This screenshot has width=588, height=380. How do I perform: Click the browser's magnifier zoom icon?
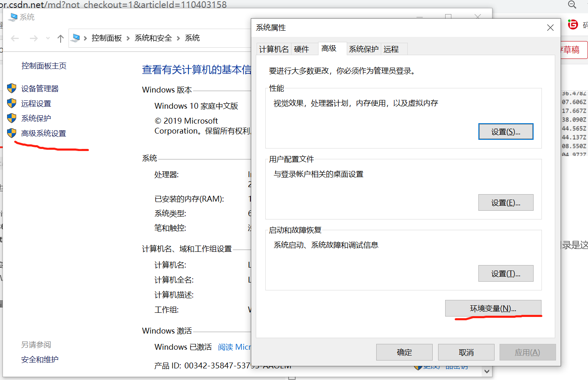pyautogui.click(x=572, y=5)
